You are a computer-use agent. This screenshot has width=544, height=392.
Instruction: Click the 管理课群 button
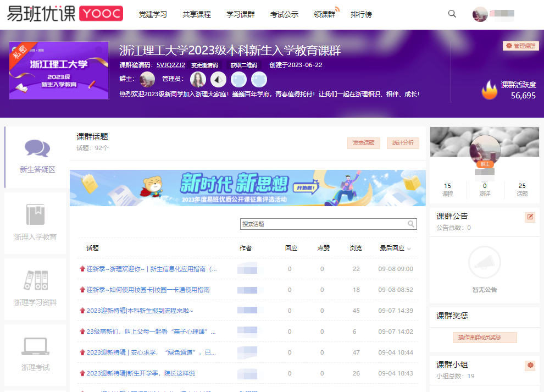[x=520, y=46]
